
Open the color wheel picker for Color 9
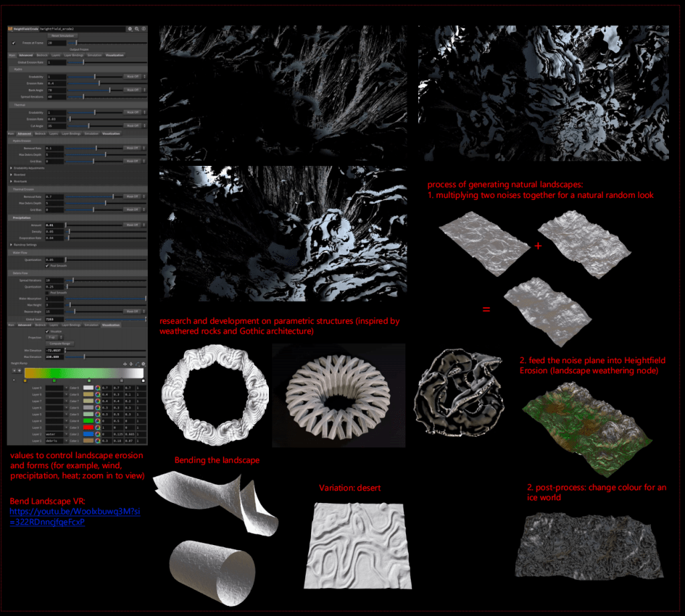click(97, 387)
